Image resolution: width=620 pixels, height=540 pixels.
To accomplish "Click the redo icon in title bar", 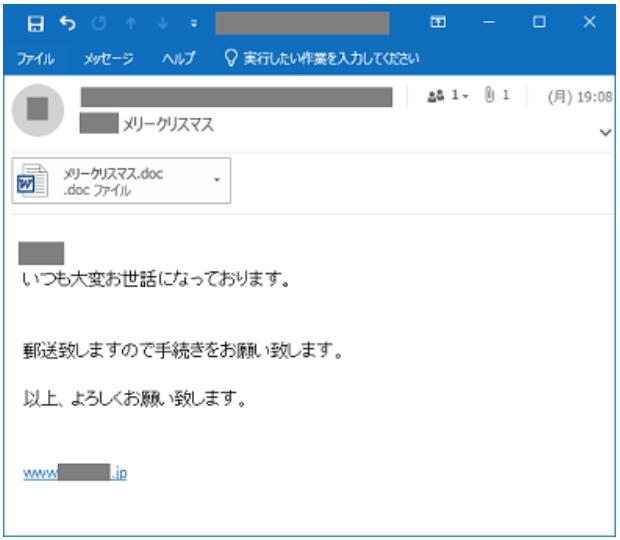I will tap(99, 23).
